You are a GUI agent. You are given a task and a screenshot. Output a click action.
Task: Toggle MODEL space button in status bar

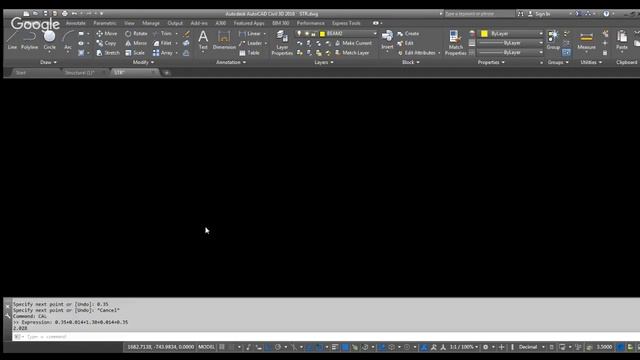(206, 347)
